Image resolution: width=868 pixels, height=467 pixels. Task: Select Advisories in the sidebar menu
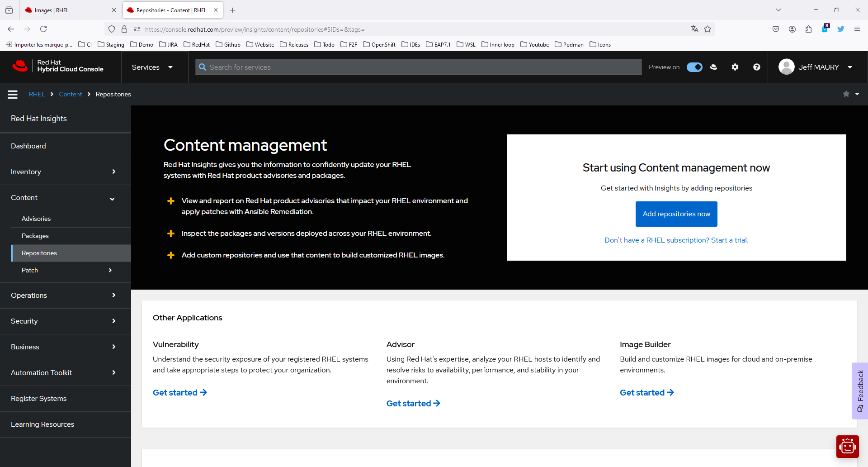[x=36, y=219]
